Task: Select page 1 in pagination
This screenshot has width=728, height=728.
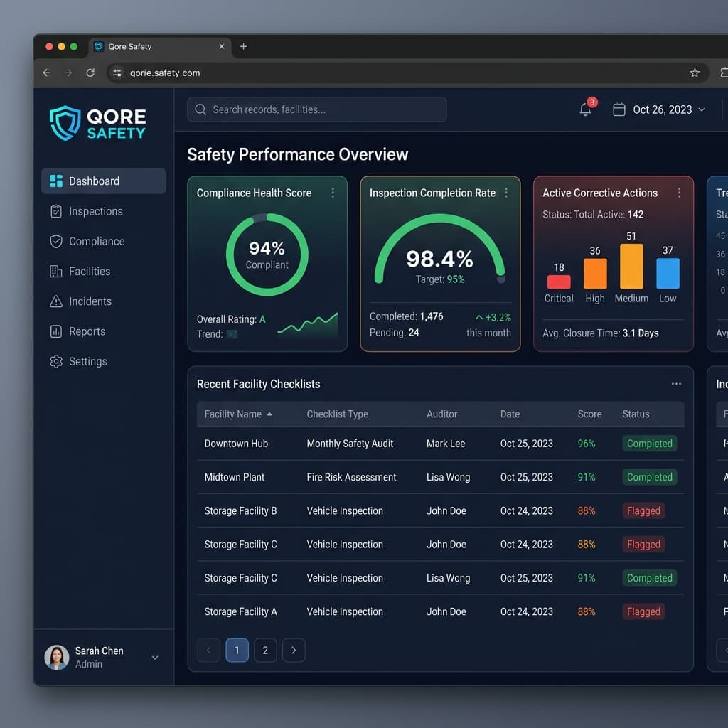Action: click(x=237, y=650)
